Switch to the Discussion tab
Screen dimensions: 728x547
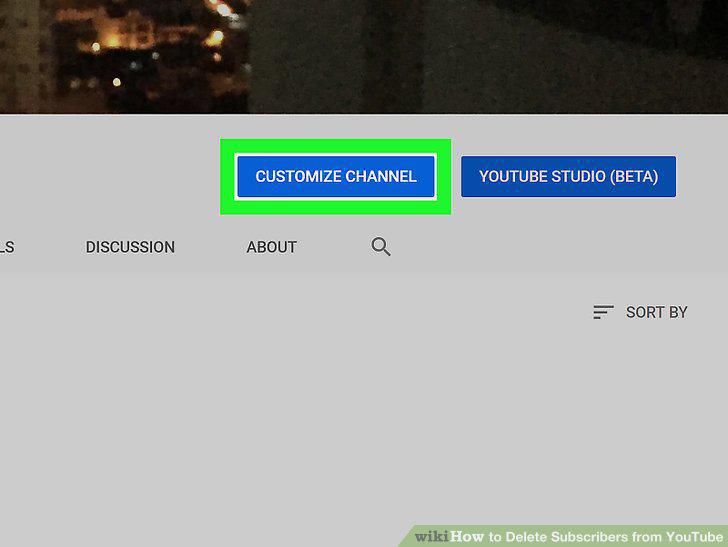point(130,247)
